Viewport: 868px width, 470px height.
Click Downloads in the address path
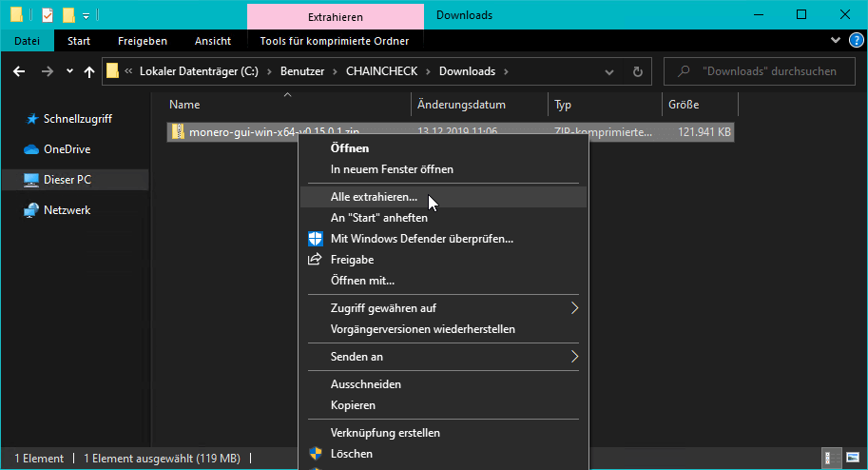coord(467,71)
